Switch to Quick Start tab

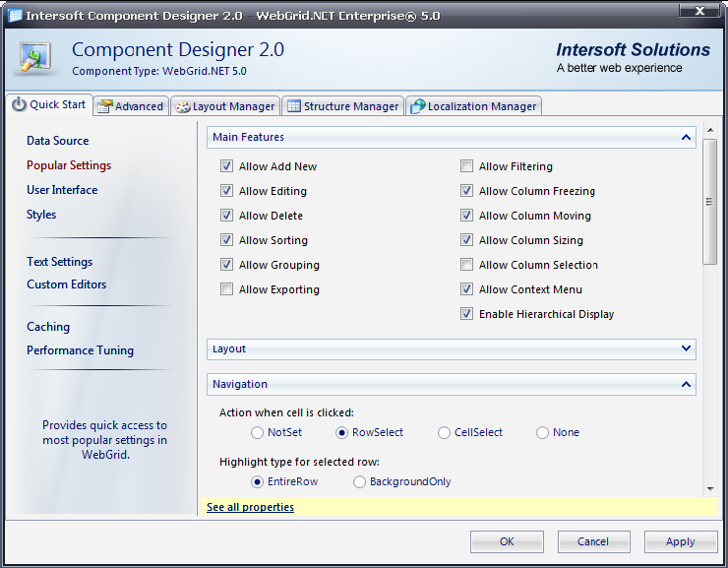(49, 104)
